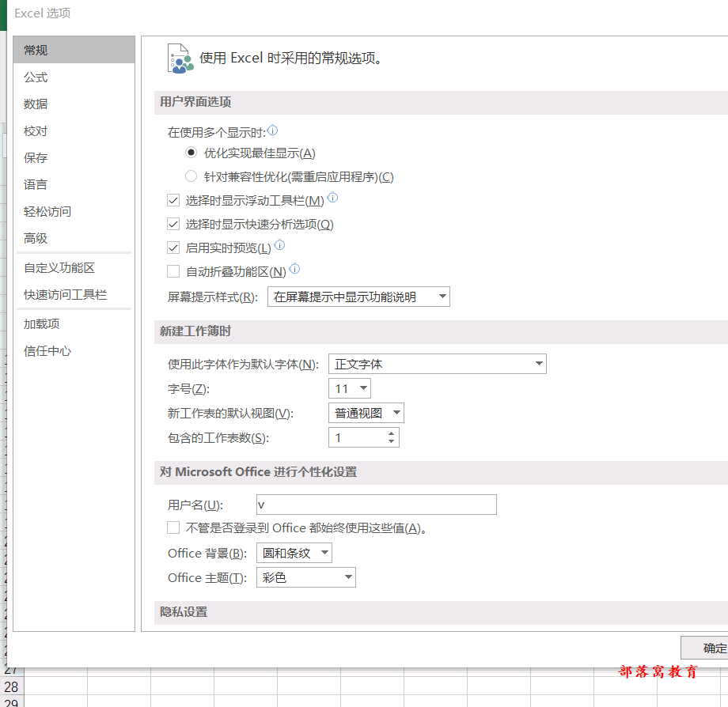Click the info icon beside 在使用多个显示时
This screenshot has height=707, width=728.
pyautogui.click(x=273, y=130)
